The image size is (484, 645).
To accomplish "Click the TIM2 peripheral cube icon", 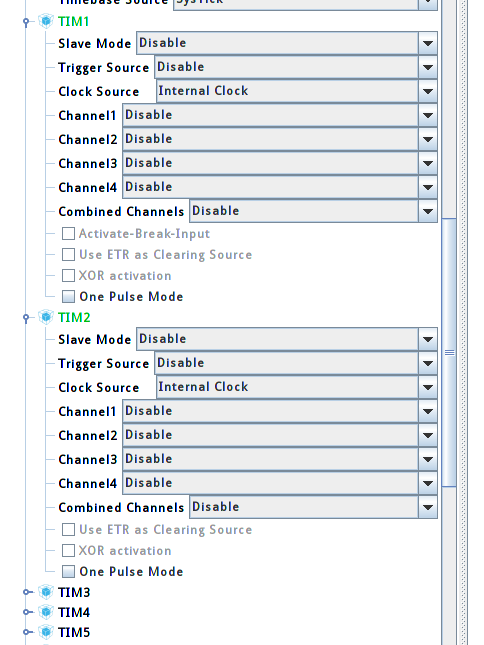I will [x=46, y=317].
